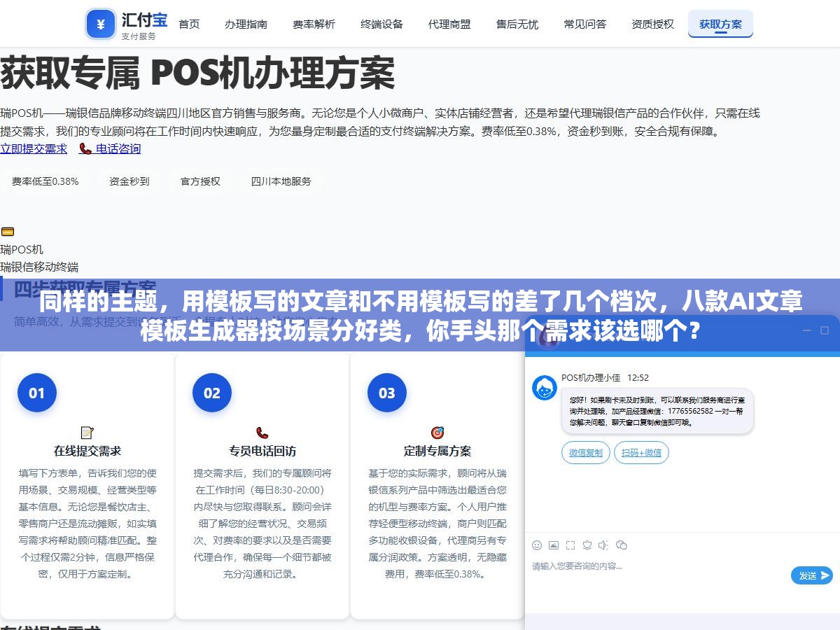The height and width of the screenshot is (630, 840).
Task: Open the 首页 nav item
Action: (189, 24)
